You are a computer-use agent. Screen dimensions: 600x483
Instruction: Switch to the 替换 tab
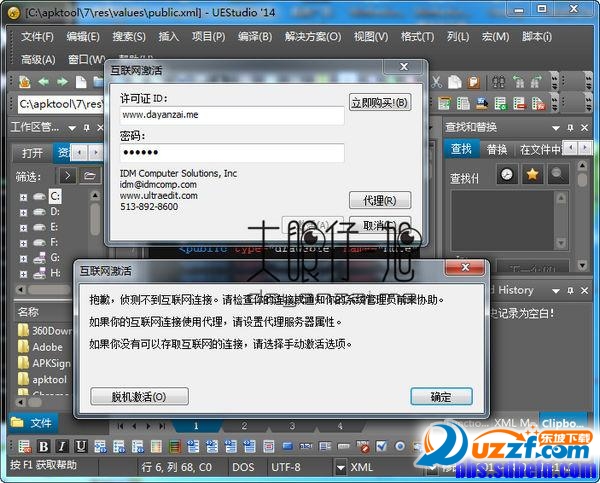point(497,150)
